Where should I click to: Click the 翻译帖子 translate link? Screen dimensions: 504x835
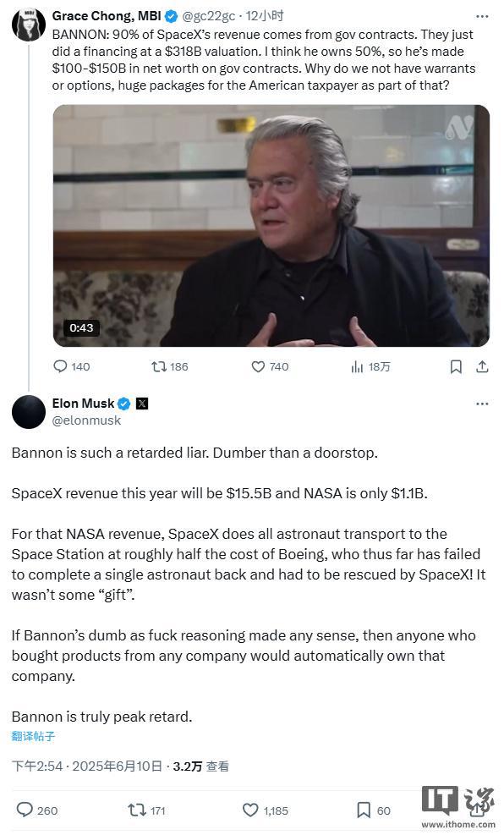[x=33, y=736]
